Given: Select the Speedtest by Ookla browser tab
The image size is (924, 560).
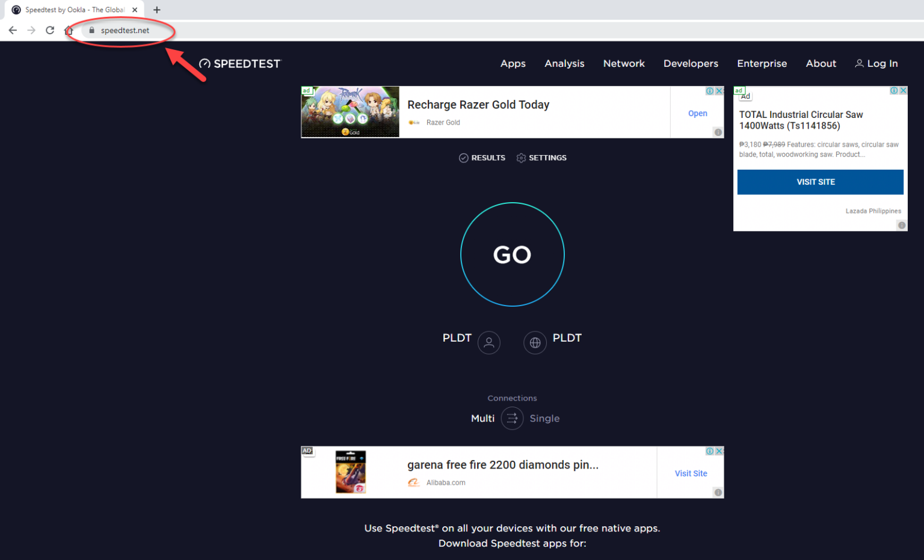Looking at the screenshot, I should click(75, 10).
